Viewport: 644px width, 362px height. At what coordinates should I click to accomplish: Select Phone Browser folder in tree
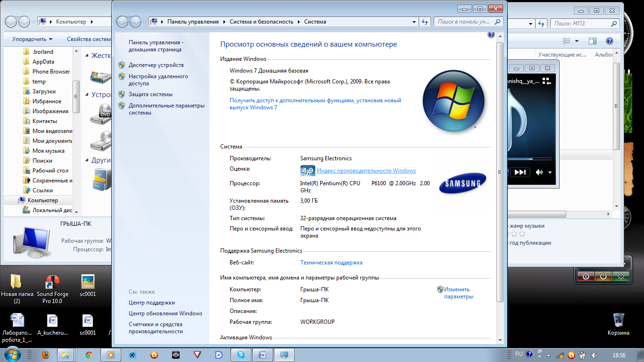click(x=51, y=72)
